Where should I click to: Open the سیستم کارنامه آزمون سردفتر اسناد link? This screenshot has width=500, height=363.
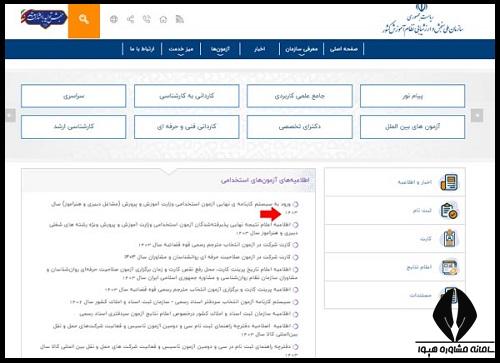pos(180,302)
